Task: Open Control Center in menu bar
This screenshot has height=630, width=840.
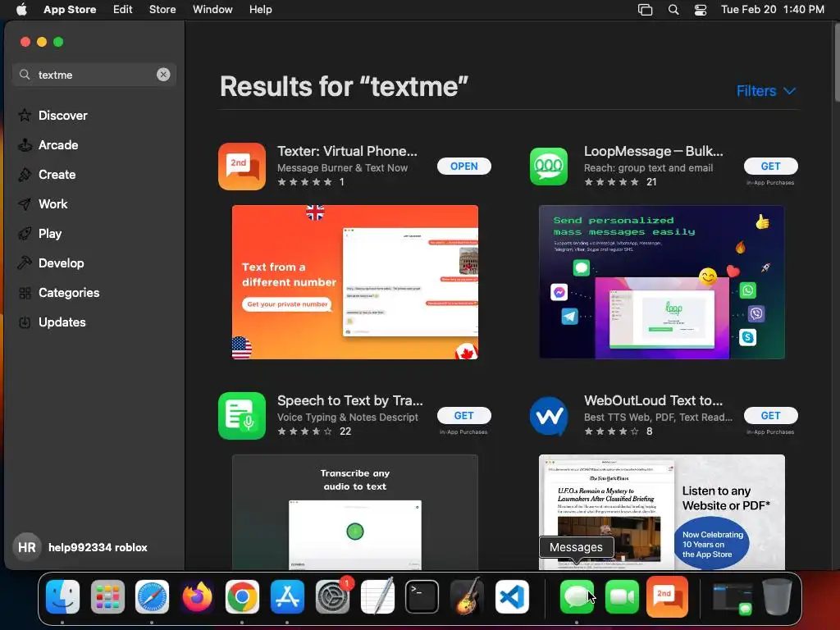Action: pos(701,10)
